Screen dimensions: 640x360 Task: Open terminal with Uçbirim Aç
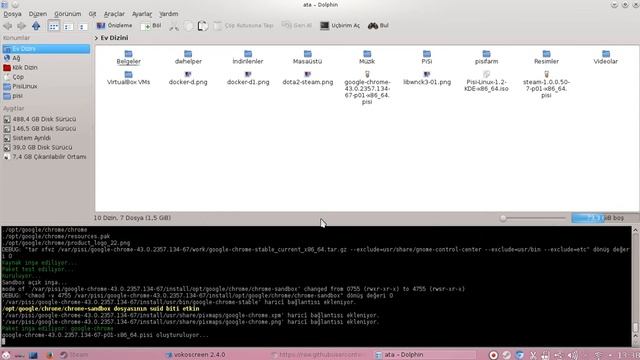pyautogui.click(x=340, y=25)
